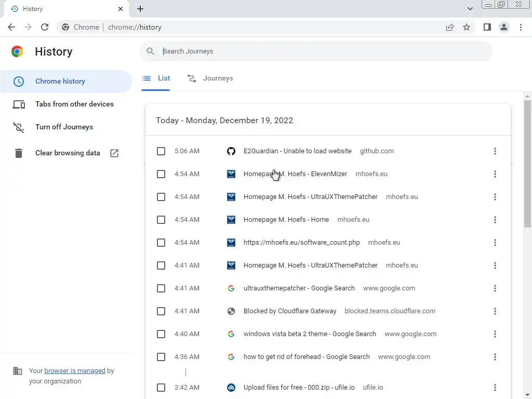Image resolution: width=532 pixels, height=399 pixels.
Task: Check the E2Guardian github.com entry checkbox
Action: pos(161,151)
